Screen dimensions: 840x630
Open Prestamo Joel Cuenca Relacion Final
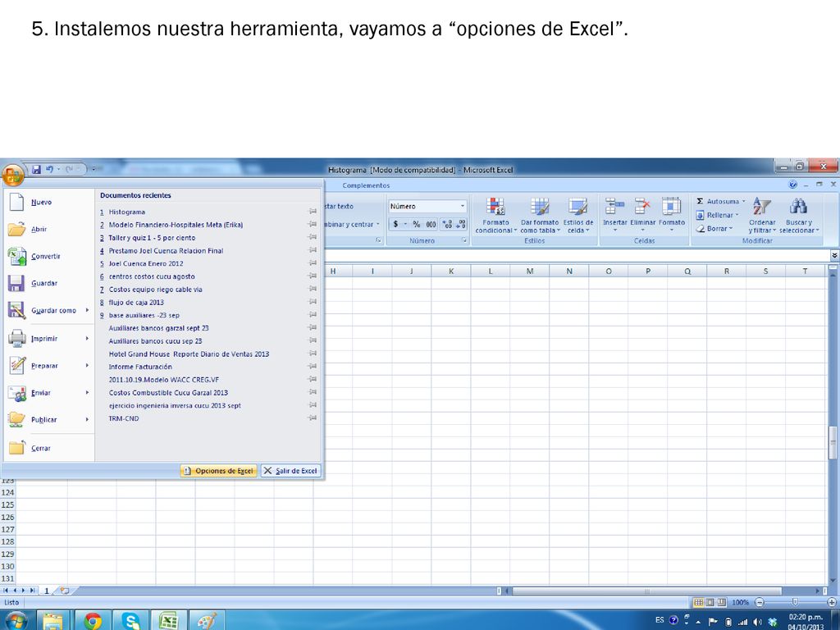click(166, 251)
